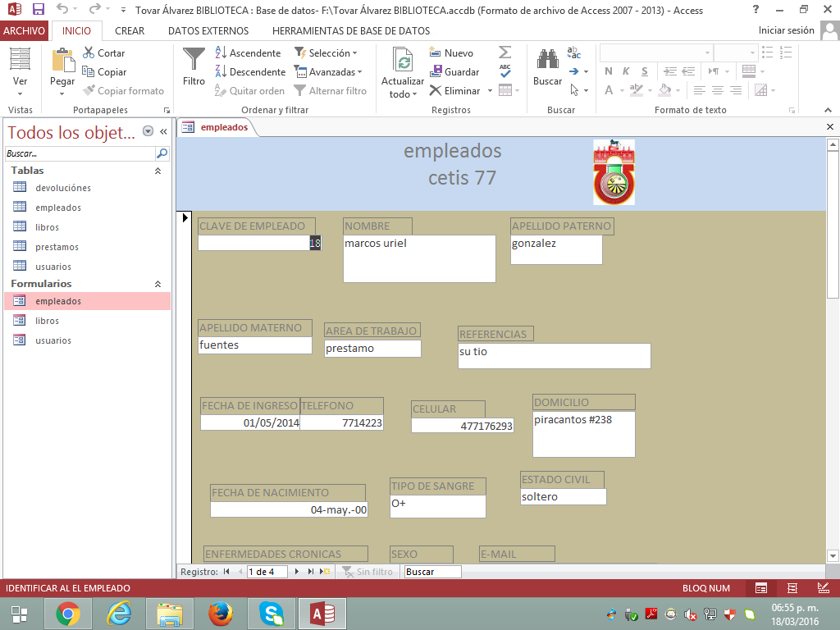Open the ARCHIVO menu
840x630 pixels.
pyautogui.click(x=25, y=30)
